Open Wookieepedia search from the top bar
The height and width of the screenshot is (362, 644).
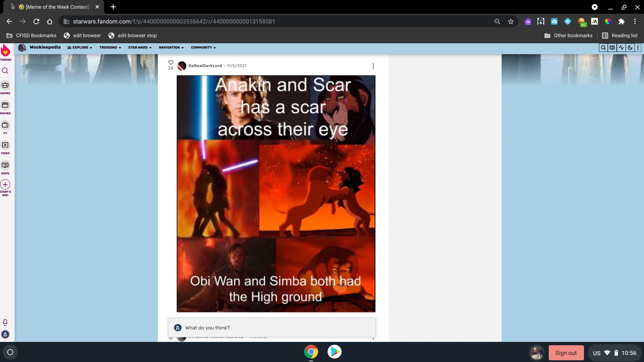click(603, 48)
